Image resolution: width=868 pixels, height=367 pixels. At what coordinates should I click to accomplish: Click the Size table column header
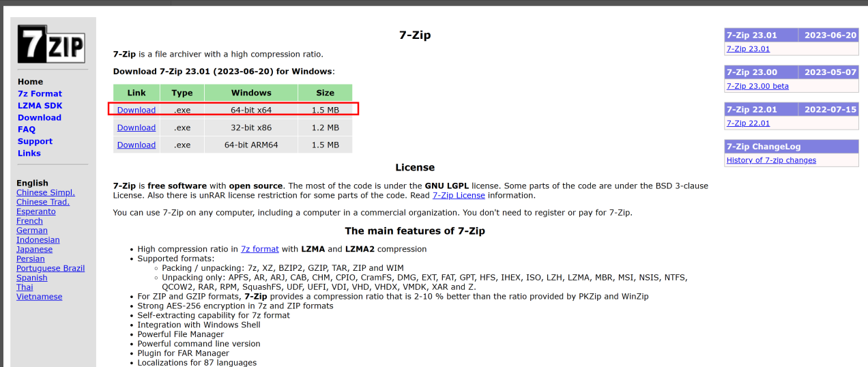click(325, 93)
